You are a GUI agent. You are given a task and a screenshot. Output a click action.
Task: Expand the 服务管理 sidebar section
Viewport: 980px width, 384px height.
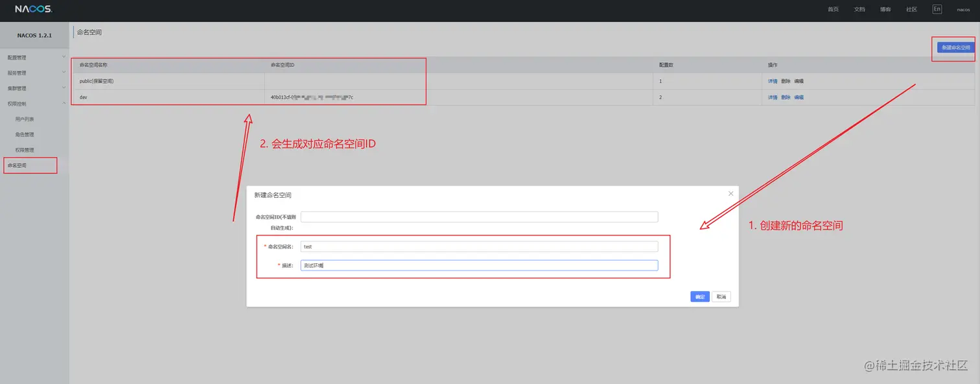[x=34, y=73]
